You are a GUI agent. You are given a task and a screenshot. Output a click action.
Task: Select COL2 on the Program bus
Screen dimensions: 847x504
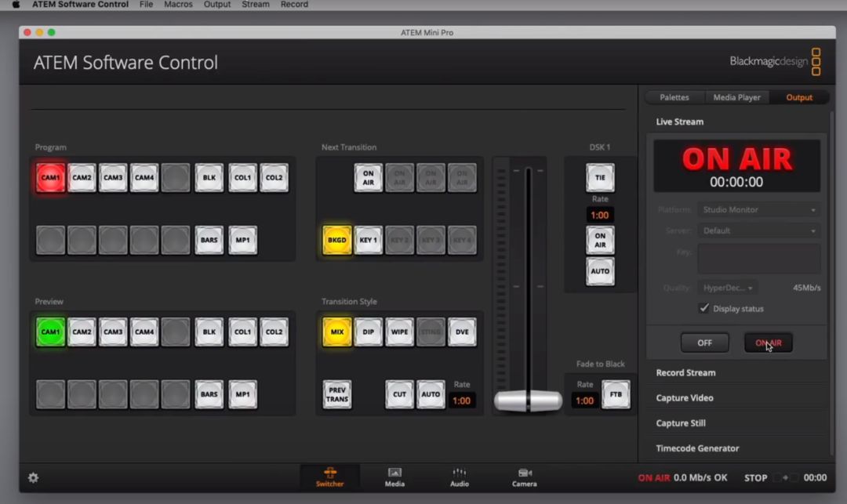274,177
